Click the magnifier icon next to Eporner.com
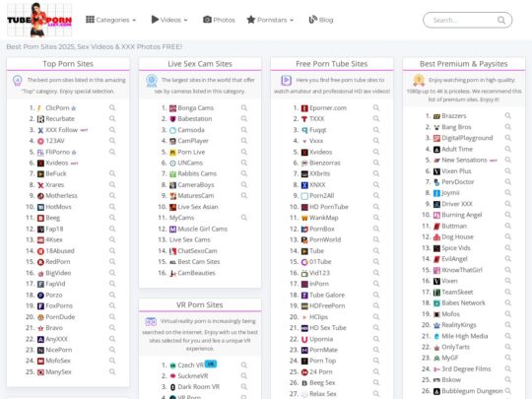The width and height of the screenshot is (532, 399). coord(376,107)
